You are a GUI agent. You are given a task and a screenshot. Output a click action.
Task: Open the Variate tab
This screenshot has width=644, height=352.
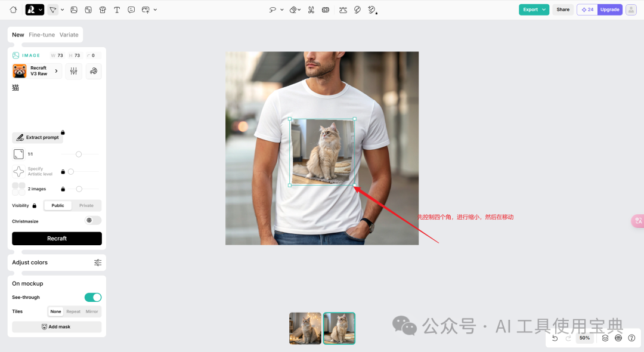point(69,35)
